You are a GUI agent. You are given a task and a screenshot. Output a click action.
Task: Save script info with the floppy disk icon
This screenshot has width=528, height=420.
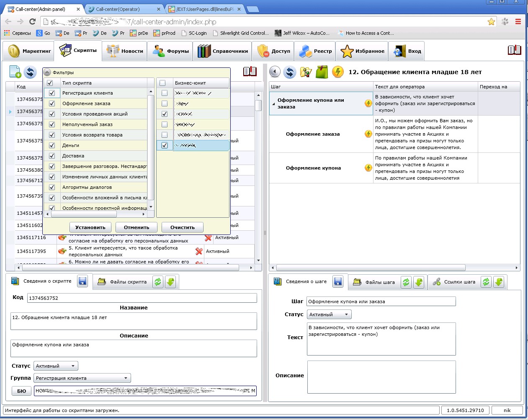pos(82,281)
